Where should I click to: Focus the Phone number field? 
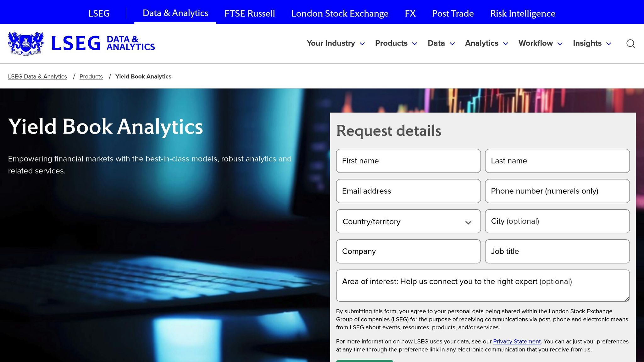[x=557, y=191]
